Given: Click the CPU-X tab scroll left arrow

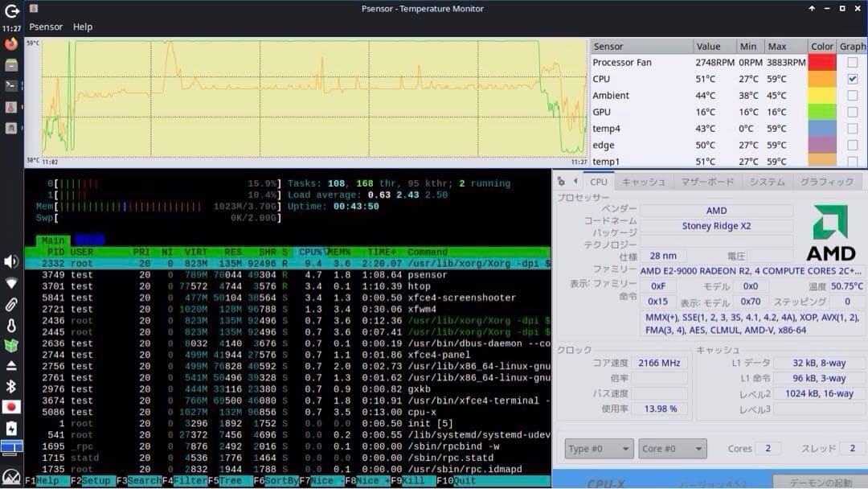Looking at the screenshot, I should pyautogui.click(x=575, y=181).
